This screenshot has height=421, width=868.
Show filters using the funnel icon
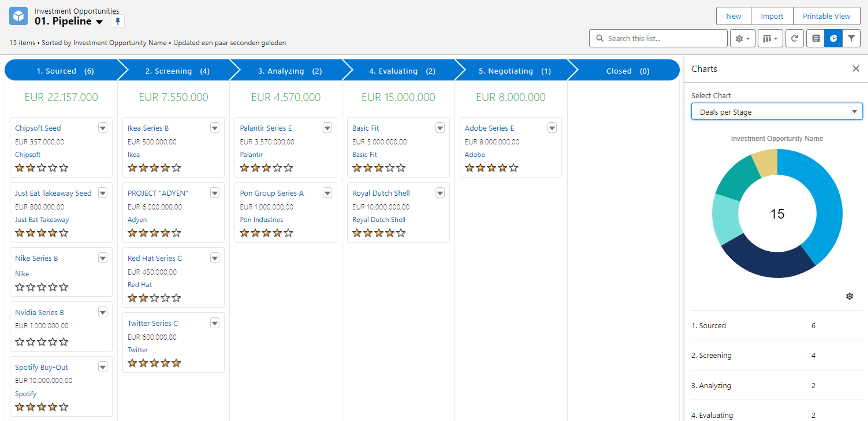click(x=851, y=38)
